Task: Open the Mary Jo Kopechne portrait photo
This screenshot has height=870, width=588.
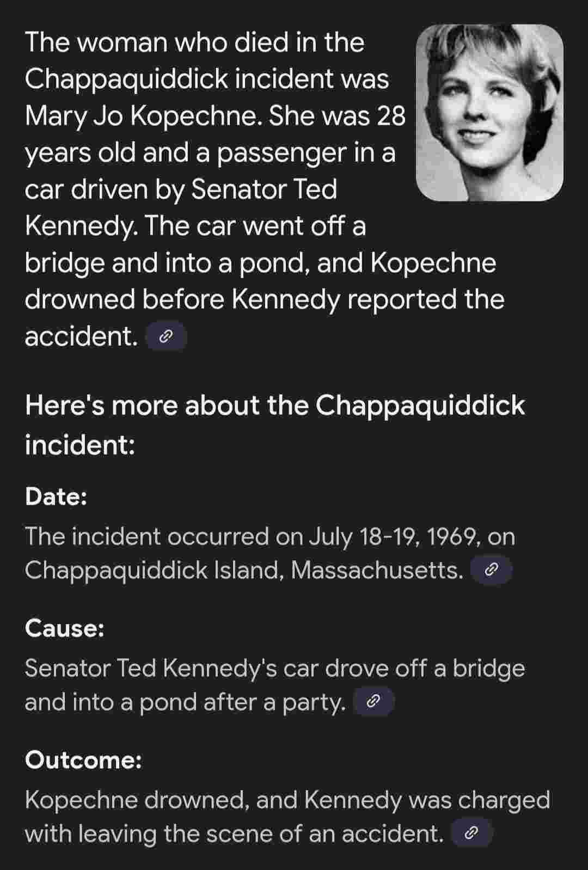Action: coord(489,113)
